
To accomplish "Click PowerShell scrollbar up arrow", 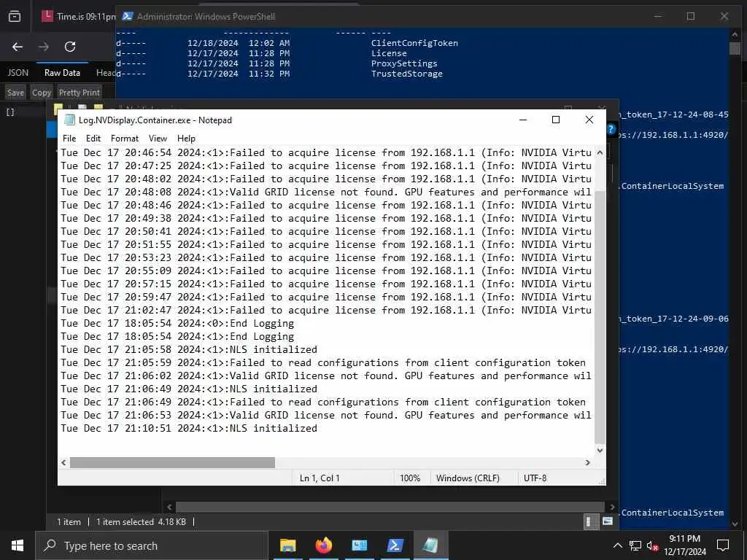I will pyautogui.click(x=735, y=34).
